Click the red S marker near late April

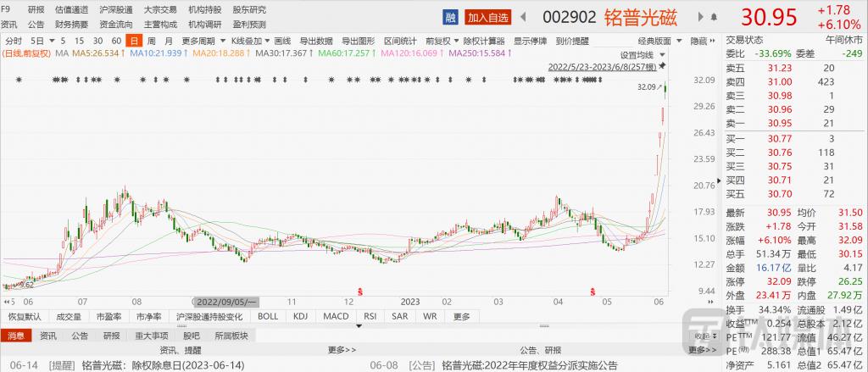click(x=593, y=291)
